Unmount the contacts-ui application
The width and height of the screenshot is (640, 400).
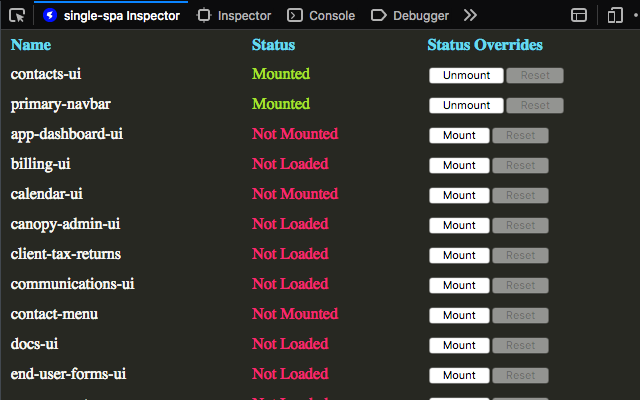(466, 76)
